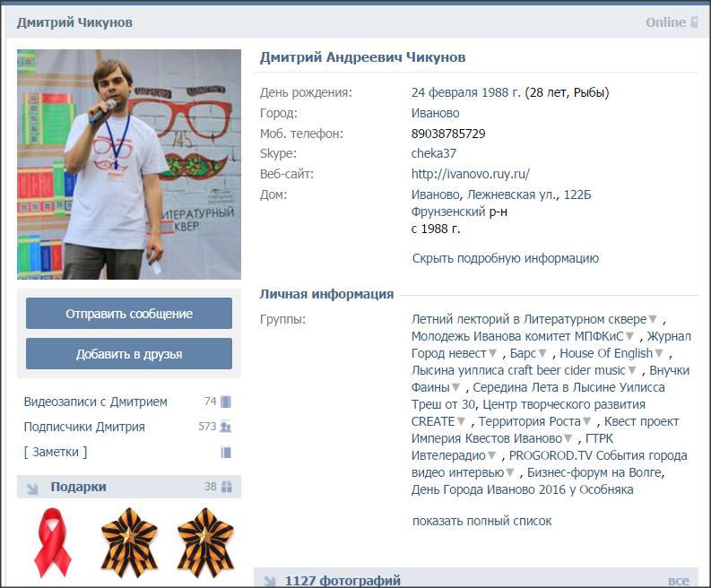Click Скрыть подробную информацию link
Viewport: 711px width, 588px height.
[506, 258]
